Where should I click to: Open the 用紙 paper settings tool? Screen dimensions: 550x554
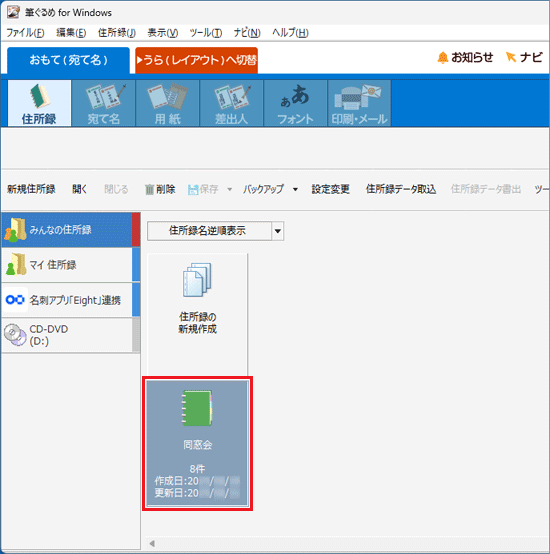pyautogui.click(x=167, y=103)
